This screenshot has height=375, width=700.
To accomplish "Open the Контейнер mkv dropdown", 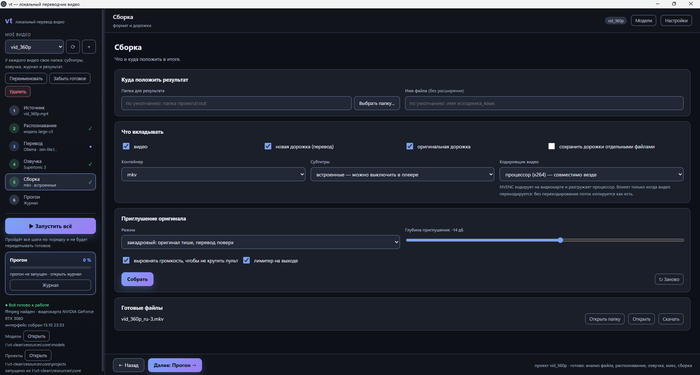I will tap(213, 174).
